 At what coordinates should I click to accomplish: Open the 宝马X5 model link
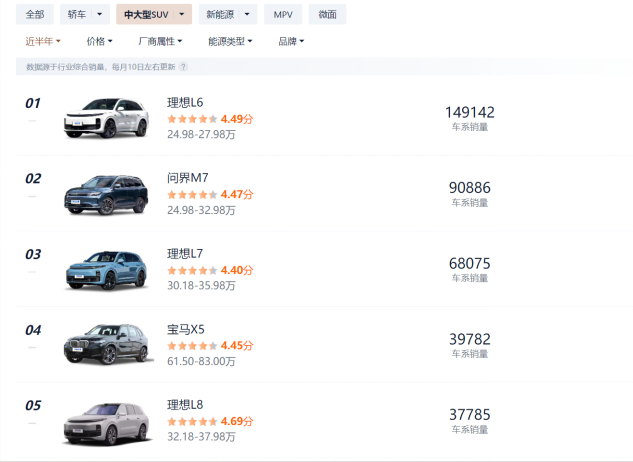click(186, 330)
